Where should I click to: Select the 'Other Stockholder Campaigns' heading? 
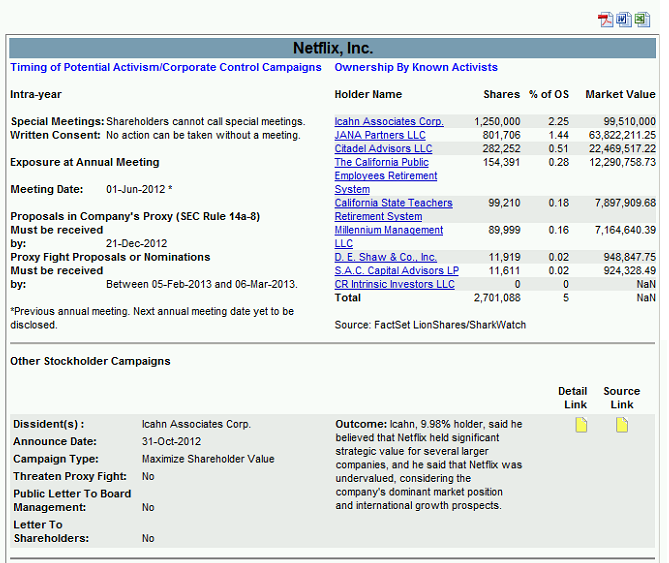coord(90,361)
